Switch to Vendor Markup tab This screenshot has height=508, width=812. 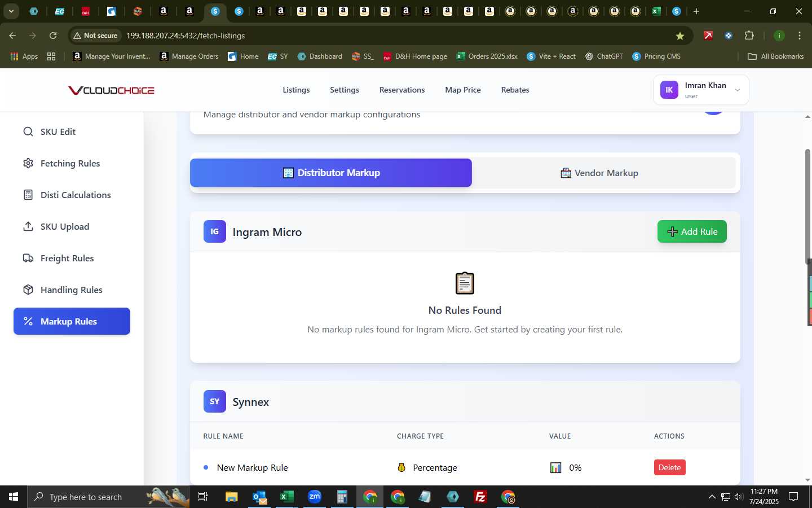[599, 173]
